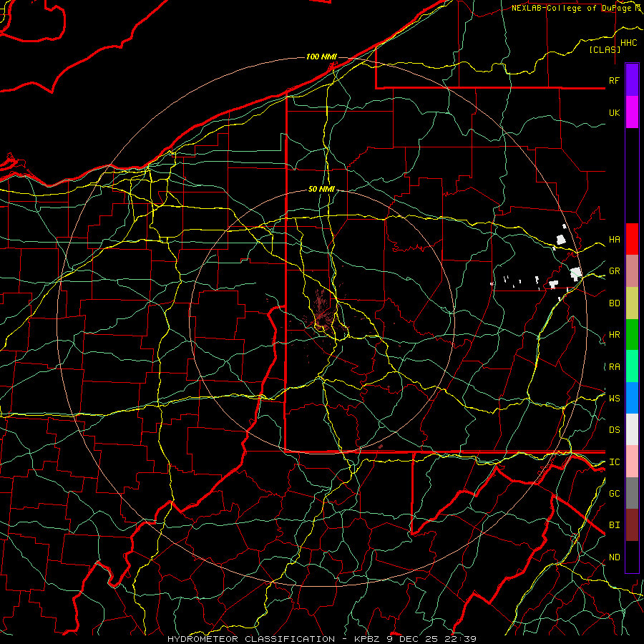Select the WS blue legend swatch

tap(632, 398)
